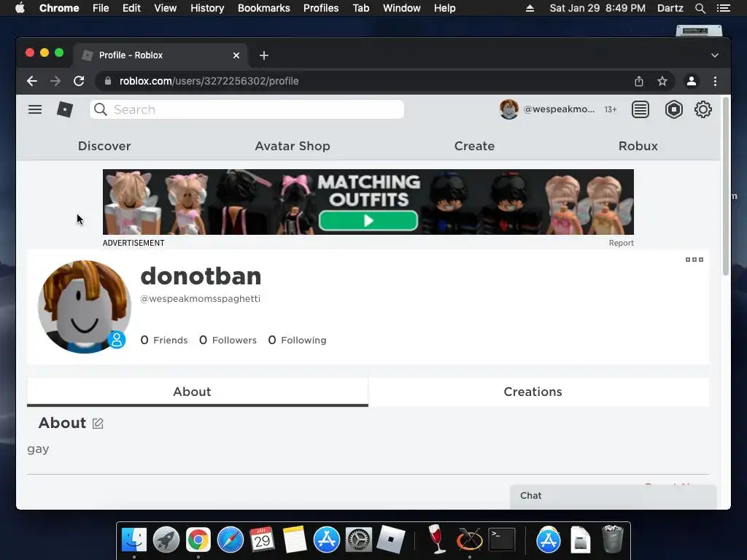
Task: Open Wine glass app in Dock
Action: [x=436, y=539]
